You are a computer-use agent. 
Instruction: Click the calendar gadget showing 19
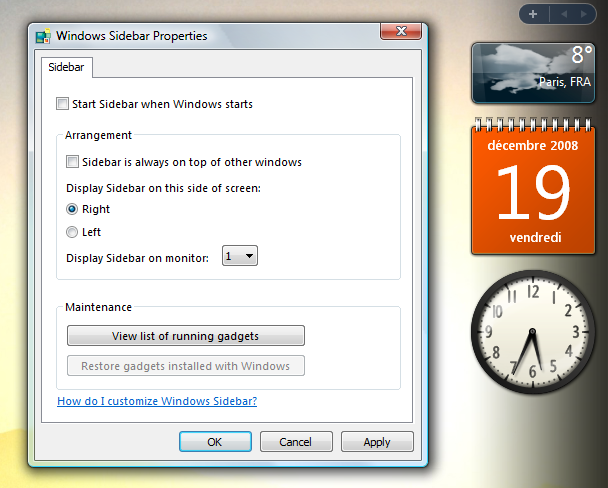coord(533,187)
